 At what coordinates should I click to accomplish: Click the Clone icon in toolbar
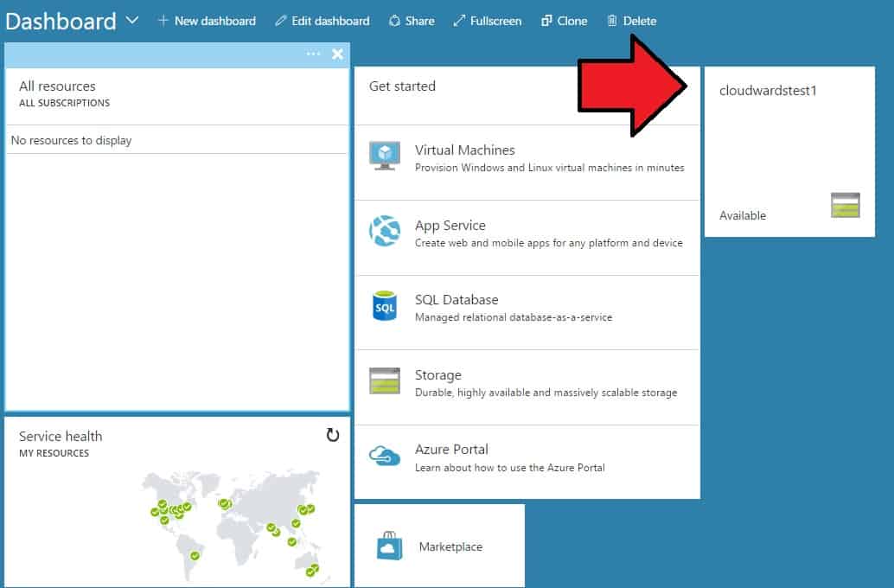pyautogui.click(x=546, y=21)
